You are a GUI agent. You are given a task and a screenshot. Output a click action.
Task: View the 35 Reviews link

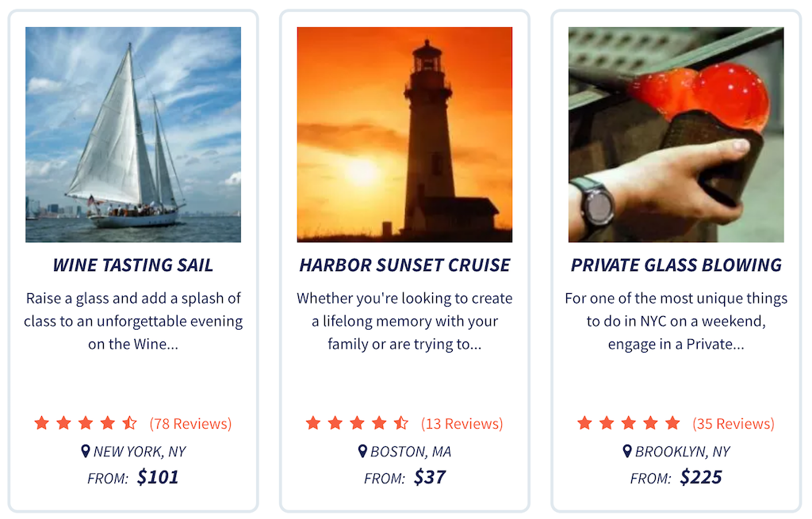(x=733, y=424)
